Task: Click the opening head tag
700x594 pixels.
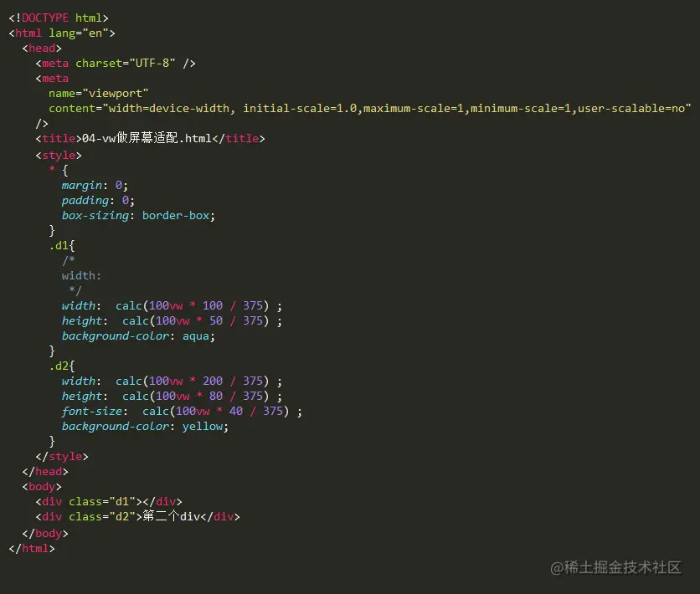Action: 42,49
